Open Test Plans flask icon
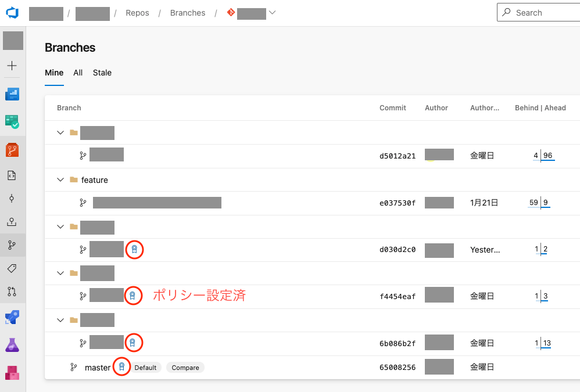Viewport: 580px width, 392px height. tap(12, 345)
